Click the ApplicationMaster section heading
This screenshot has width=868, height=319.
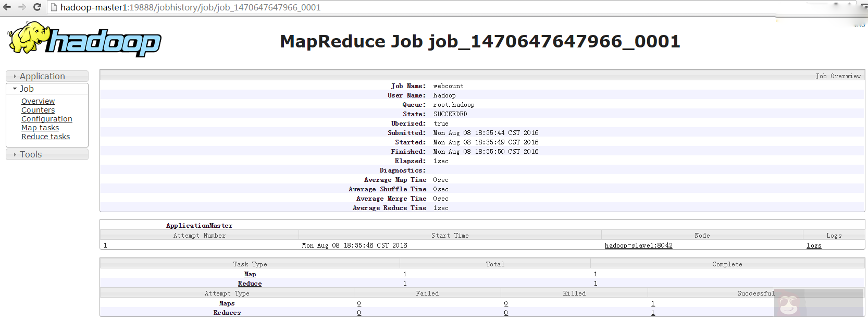(x=199, y=226)
